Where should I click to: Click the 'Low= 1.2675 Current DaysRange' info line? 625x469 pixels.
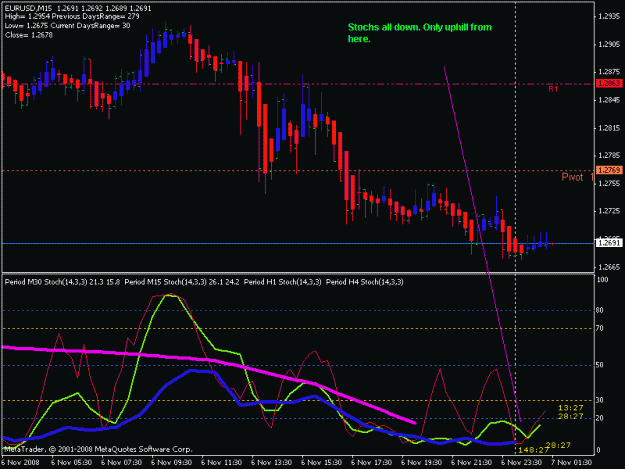coord(68,26)
